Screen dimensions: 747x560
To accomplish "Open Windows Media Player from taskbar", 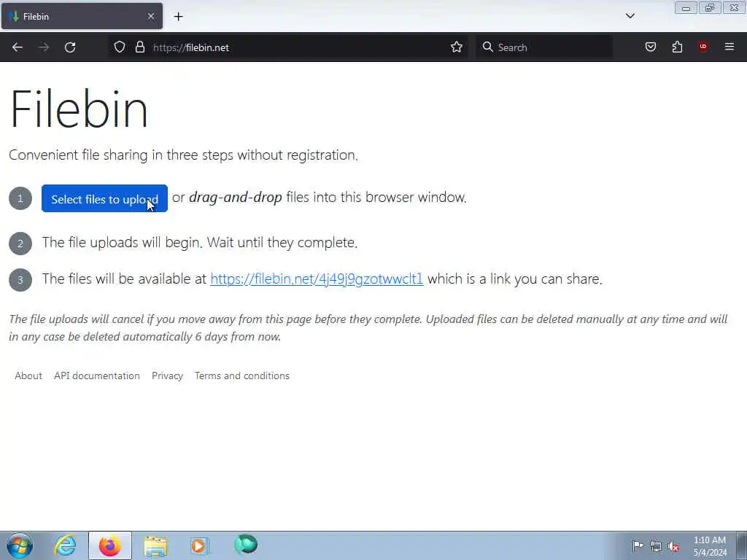I will (x=199, y=545).
